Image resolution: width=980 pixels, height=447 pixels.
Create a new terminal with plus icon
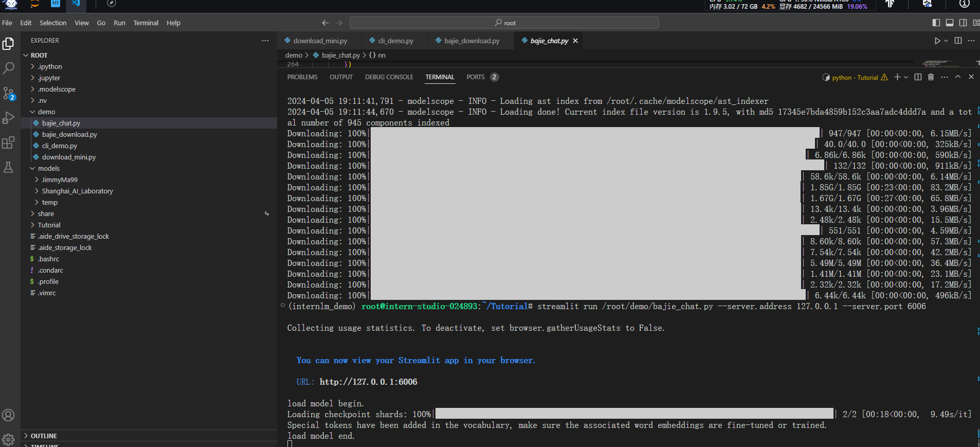897,77
